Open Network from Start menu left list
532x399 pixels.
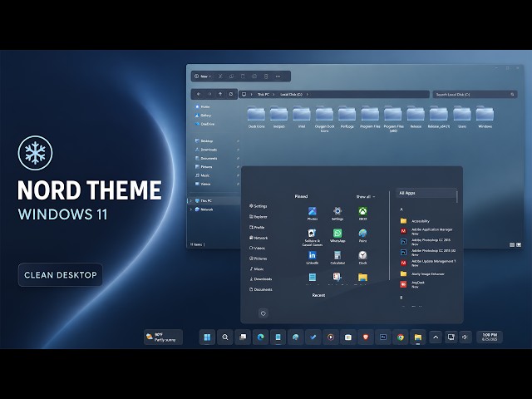tap(259, 238)
